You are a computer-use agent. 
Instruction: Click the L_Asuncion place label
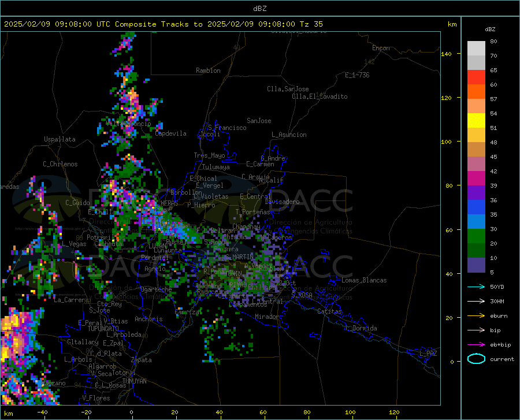pos(289,135)
